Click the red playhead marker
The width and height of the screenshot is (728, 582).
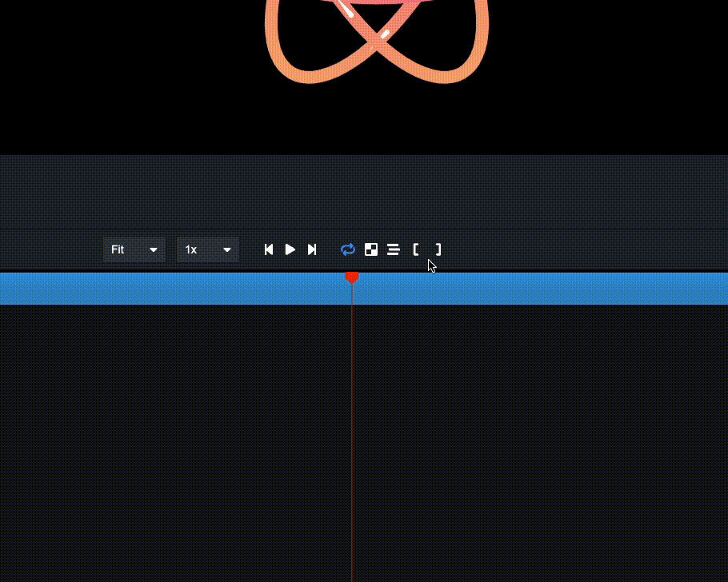pos(352,277)
